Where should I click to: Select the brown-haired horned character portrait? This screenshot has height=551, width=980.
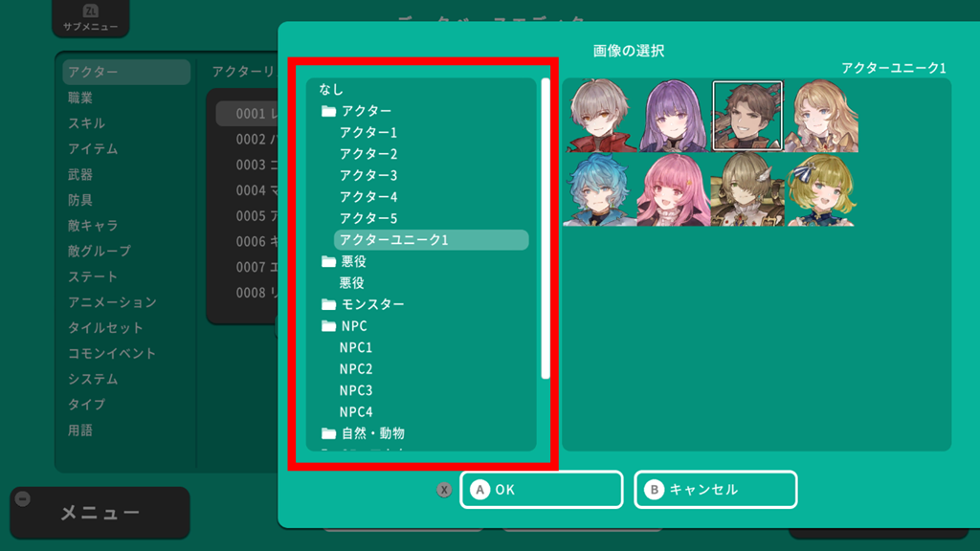[x=747, y=190]
